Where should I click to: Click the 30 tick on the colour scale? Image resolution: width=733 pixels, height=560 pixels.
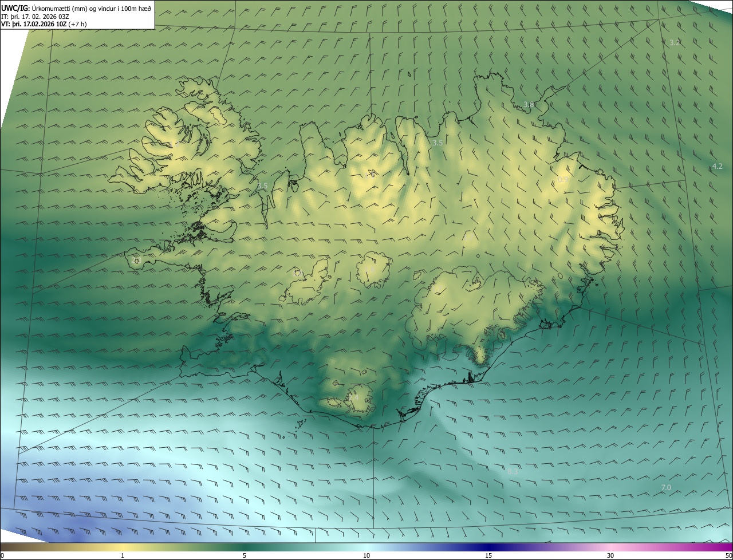(610, 555)
